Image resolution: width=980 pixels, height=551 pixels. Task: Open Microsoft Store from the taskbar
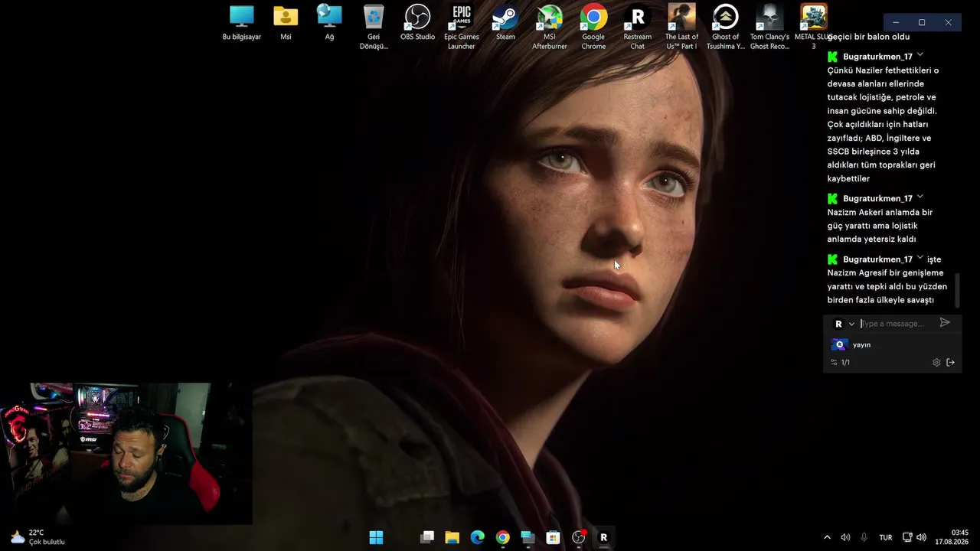pyautogui.click(x=553, y=537)
